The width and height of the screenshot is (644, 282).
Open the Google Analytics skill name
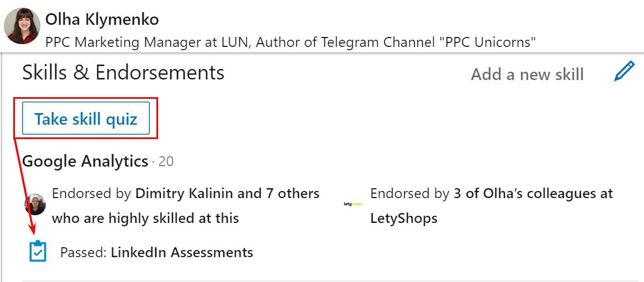pyautogui.click(x=85, y=161)
